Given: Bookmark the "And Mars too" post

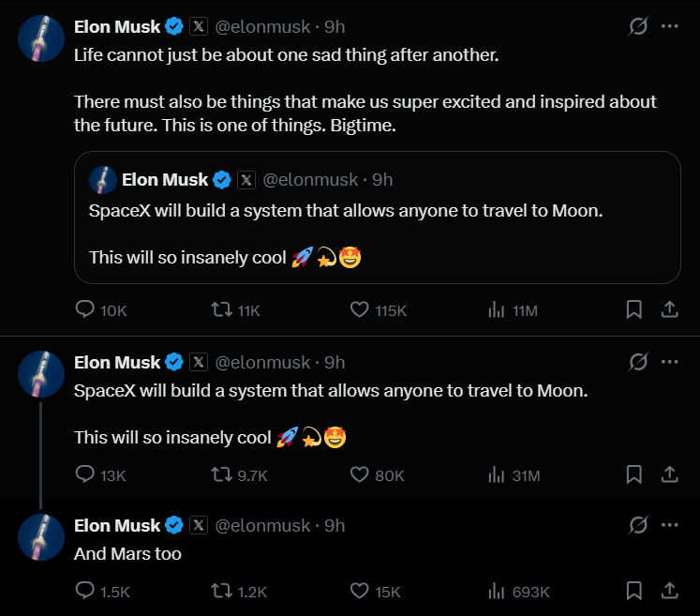Looking at the screenshot, I should point(634,592).
